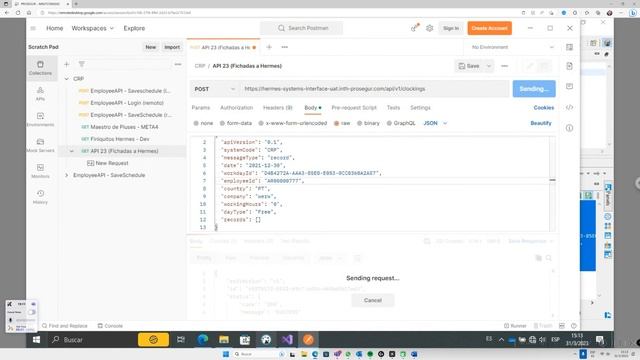Open File Explorer from the Windows taskbar
The image size is (640, 360).
(224, 340)
